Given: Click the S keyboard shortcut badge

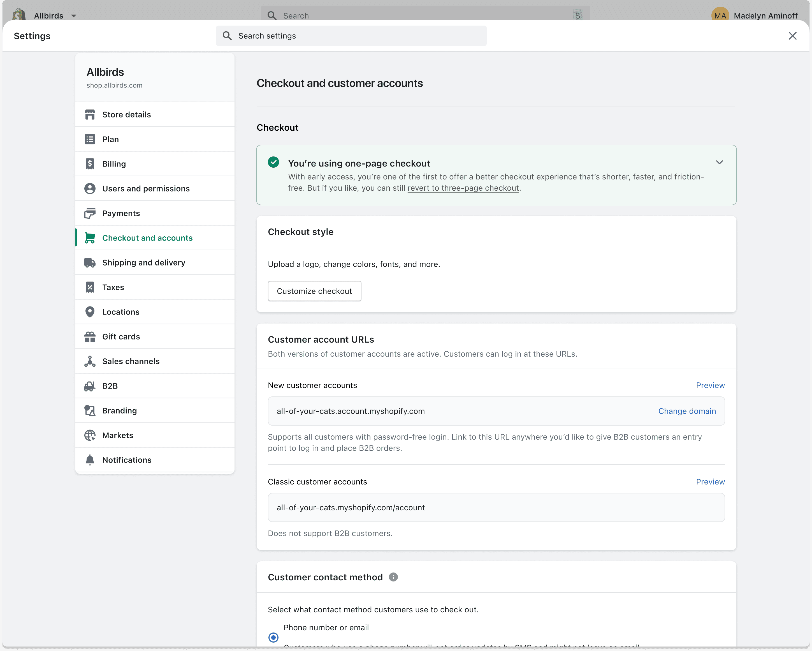Looking at the screenshot, I should click(x=577, y=15).
